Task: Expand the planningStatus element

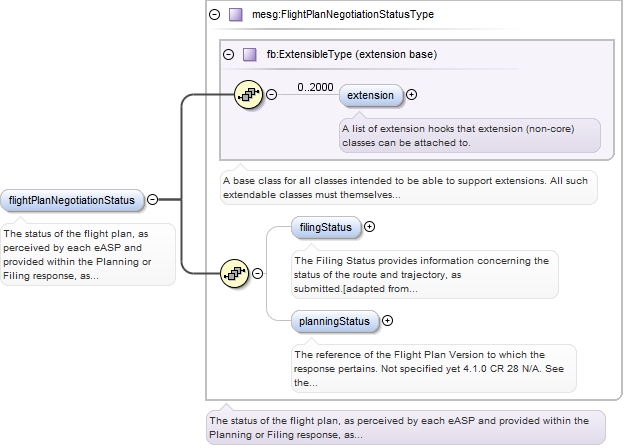Action: point(388,321)
